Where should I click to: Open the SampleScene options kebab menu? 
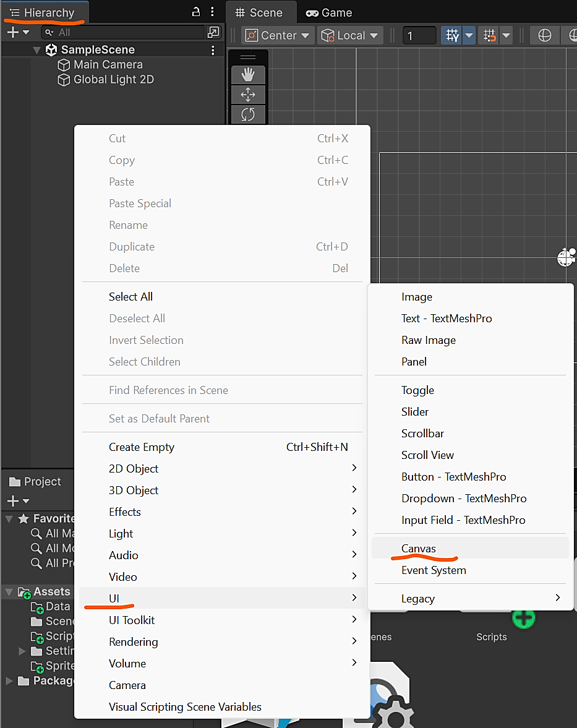[x=213, y=50]
